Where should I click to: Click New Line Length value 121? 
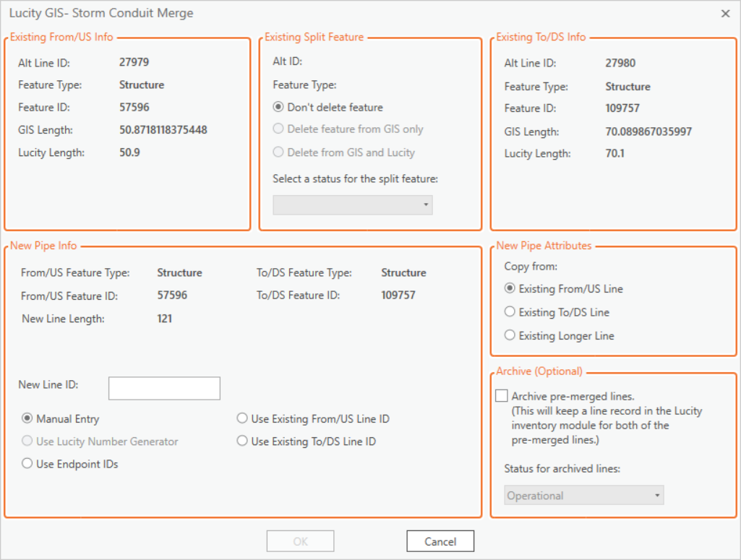(x=164, y=319)
